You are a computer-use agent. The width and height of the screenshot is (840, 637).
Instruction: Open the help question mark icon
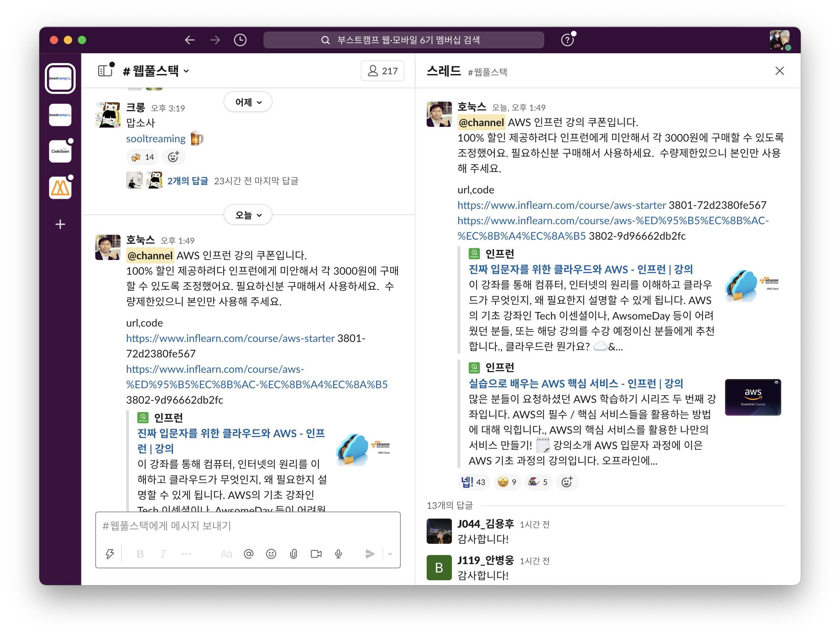(x=567, y=40)
